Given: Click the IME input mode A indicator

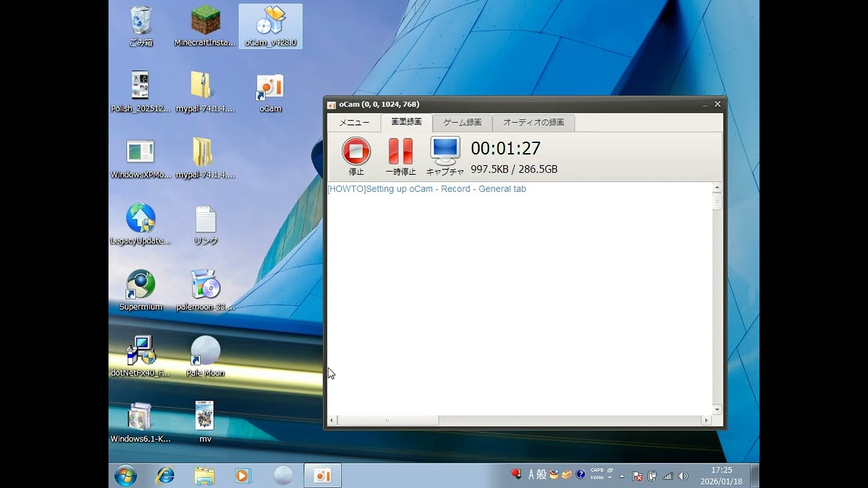Looking at the screenshot, I should pyautogui.click(x=532, y=474).
